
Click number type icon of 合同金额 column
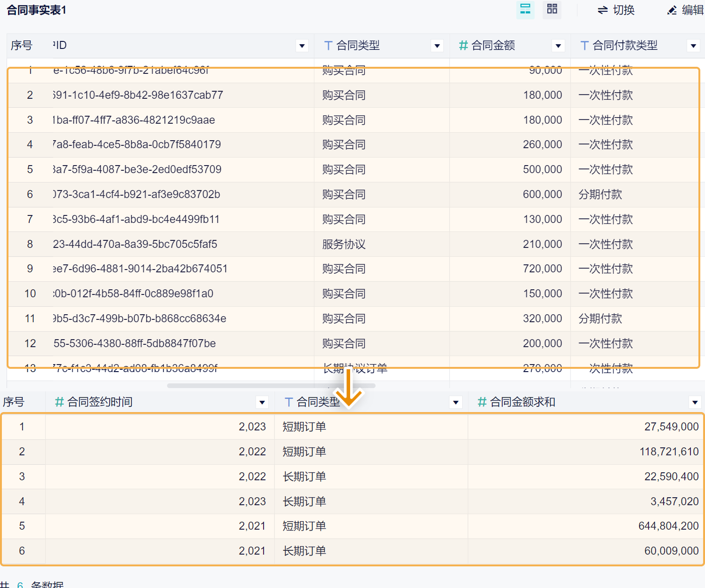click(x=463, y=46)
